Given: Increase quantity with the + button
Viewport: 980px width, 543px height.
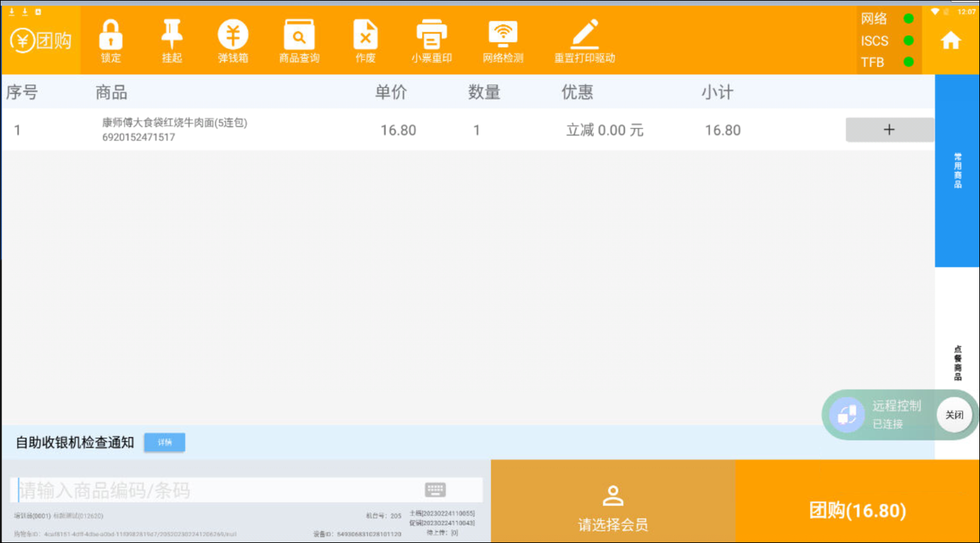Looking at the screenshot, I should (x=890, y=130).
